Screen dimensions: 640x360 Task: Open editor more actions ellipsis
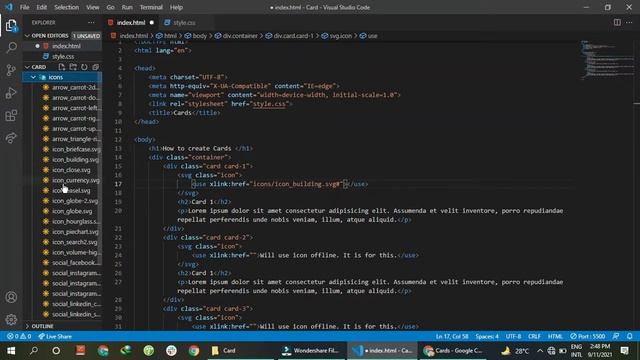pos(629,22)
